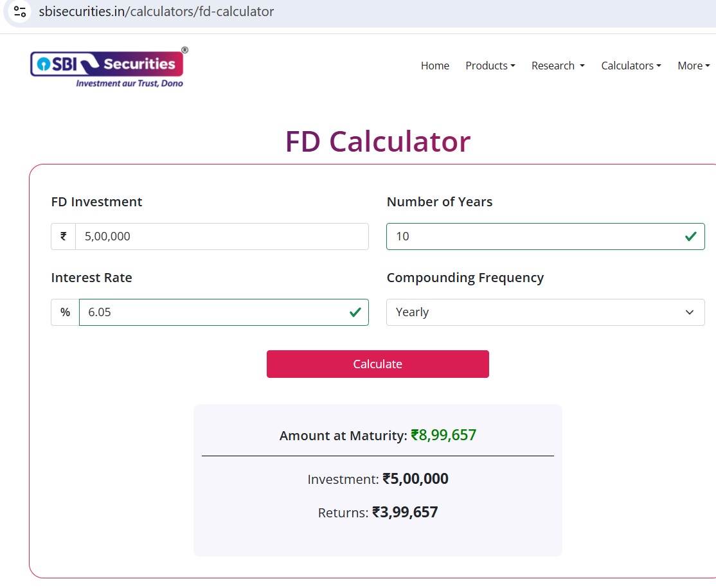Click the site info icon in address bar
The width and height of the screenshot is (716, 588).
click(x=20, y=12)
